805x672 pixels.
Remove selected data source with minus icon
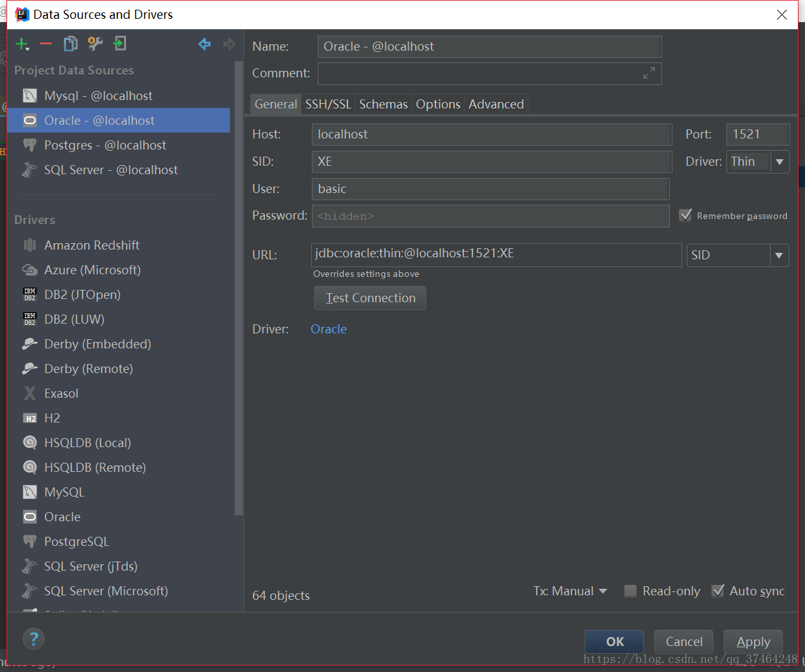point(45,44)
